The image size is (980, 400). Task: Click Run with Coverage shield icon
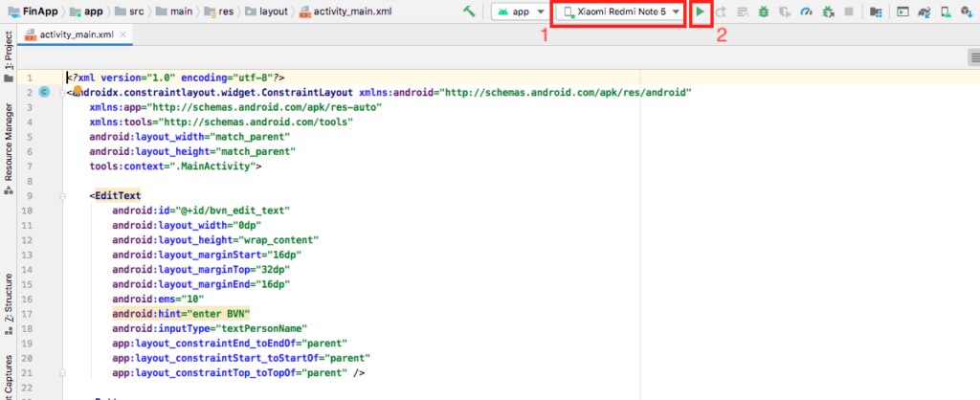tap(785, 11)
